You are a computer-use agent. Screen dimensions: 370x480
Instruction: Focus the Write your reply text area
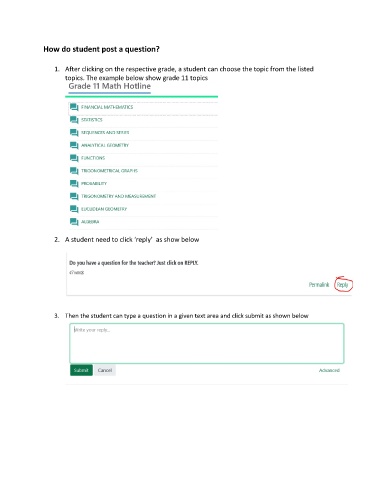207,343
